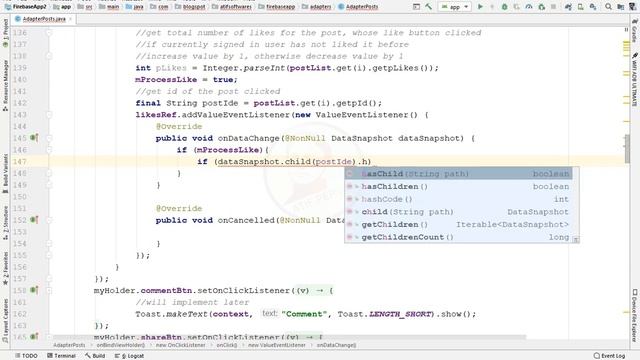Click the gutter icon on line 165
This screenshot has height=360, width=640.
tap(34, 336)
